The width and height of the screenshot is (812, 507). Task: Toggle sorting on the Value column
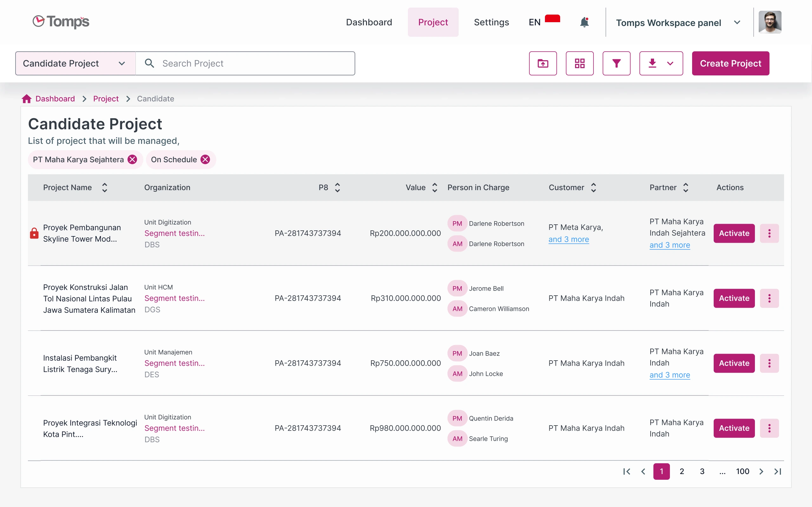[x=435, y=188]
